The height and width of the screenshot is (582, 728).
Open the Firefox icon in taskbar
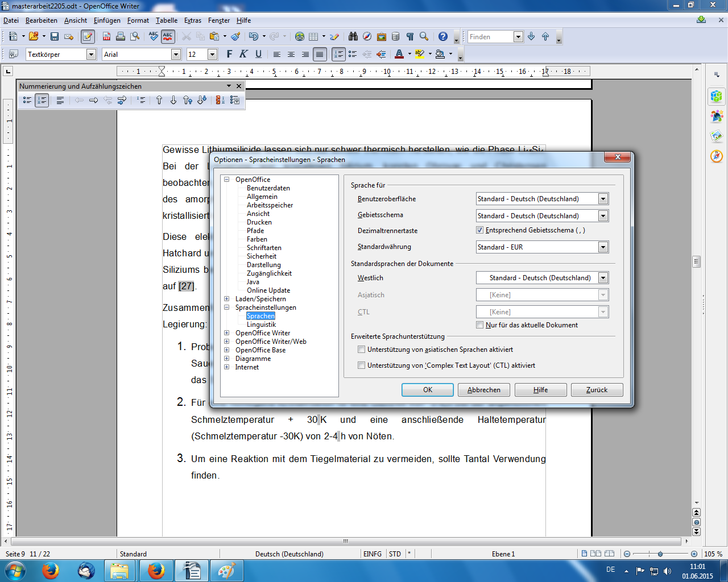pos(51,570)
